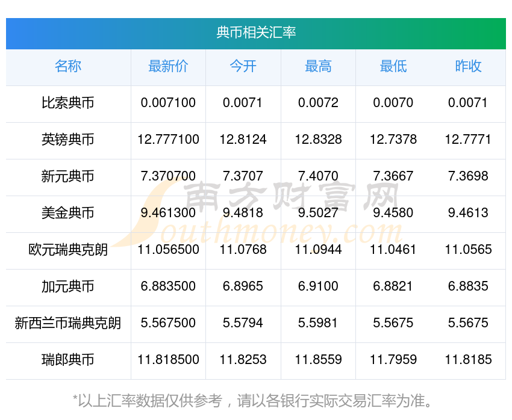Click latest price 12.777100 for 英镑典币
Screen dimensions: 512x420
click(x=168, y=140)
